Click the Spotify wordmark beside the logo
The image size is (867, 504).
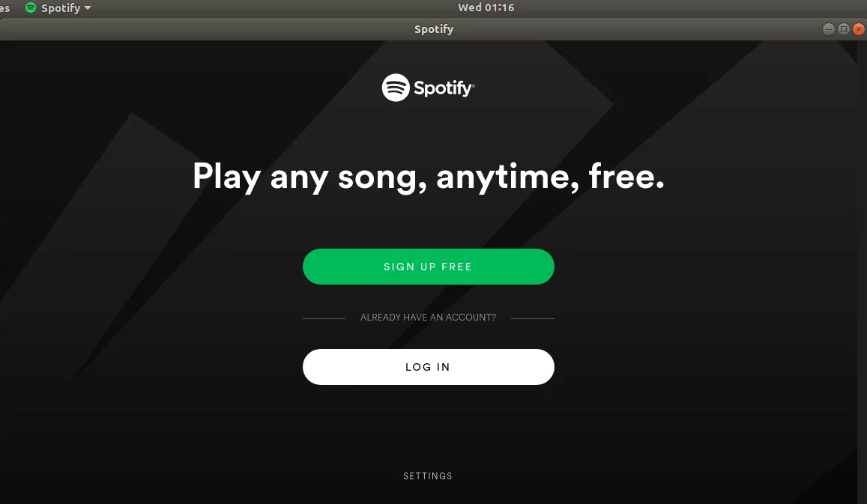pyautogui.click(x=444, y=88)
